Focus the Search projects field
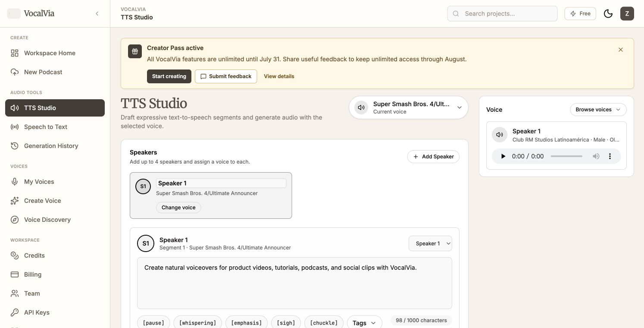This screenshot has width=644, height=328. tap(502, 13)
